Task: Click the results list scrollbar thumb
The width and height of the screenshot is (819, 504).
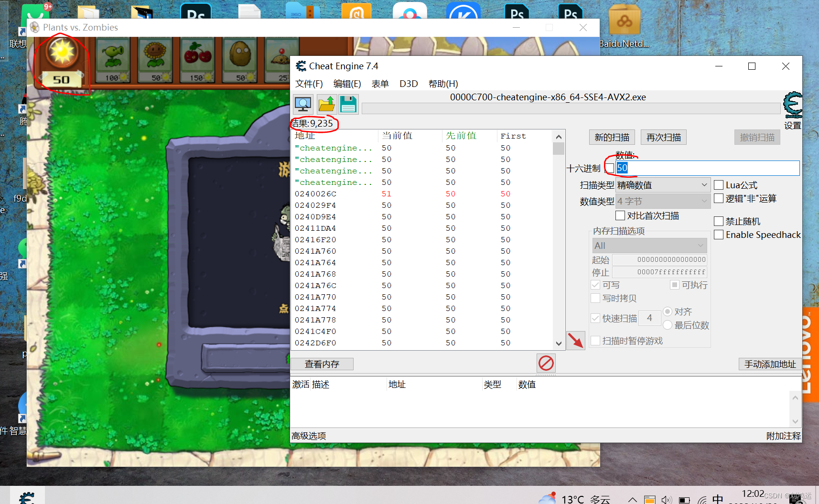Action: pyautogui.click(x=559, y=149)
